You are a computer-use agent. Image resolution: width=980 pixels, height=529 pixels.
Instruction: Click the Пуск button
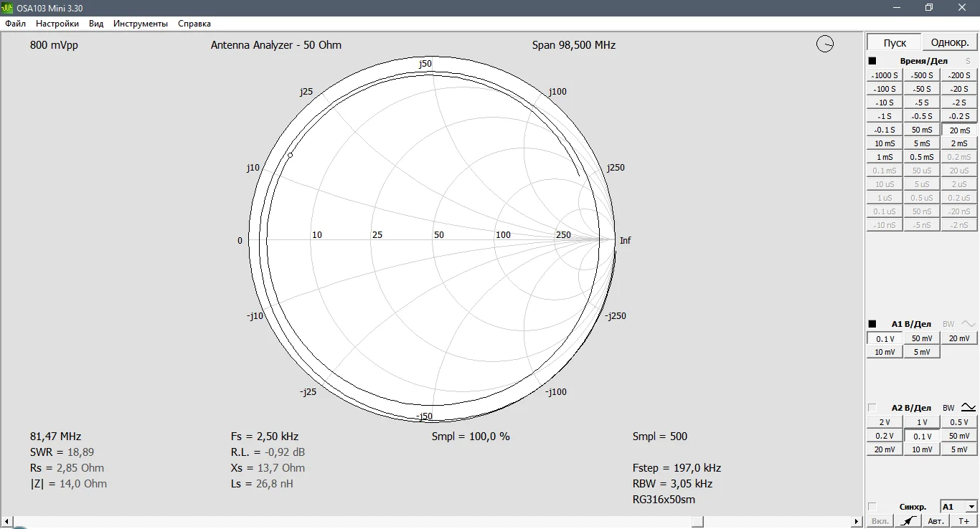895,42
